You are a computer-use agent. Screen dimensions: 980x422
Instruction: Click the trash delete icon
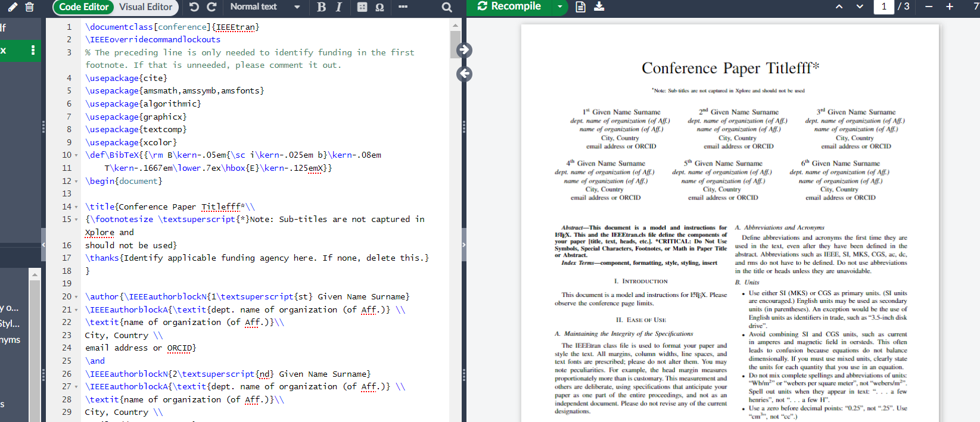(29, 7)
